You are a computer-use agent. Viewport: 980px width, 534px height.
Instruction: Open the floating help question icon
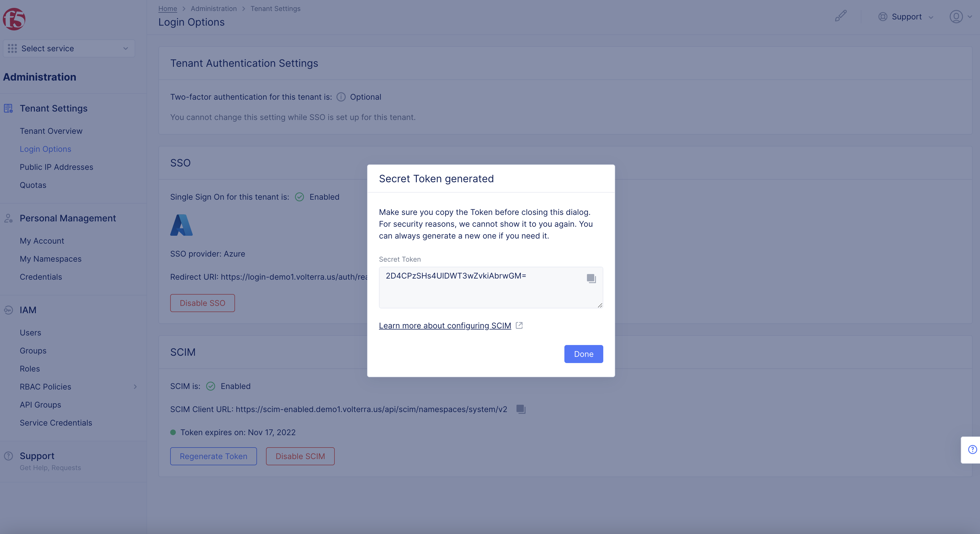pyautogui.click(x=972, y=450)
